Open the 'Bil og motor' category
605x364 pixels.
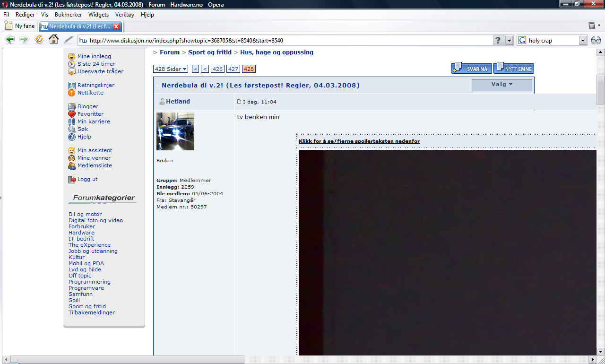85,214
